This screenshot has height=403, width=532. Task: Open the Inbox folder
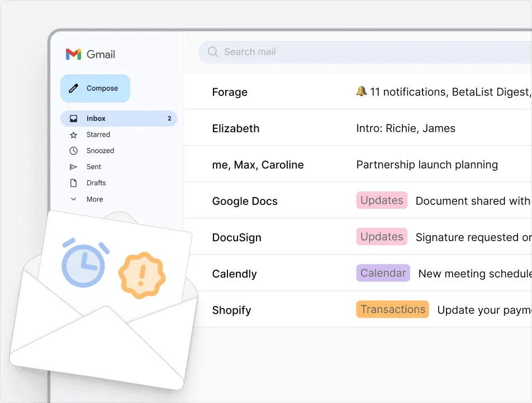(x=118, y=119)
